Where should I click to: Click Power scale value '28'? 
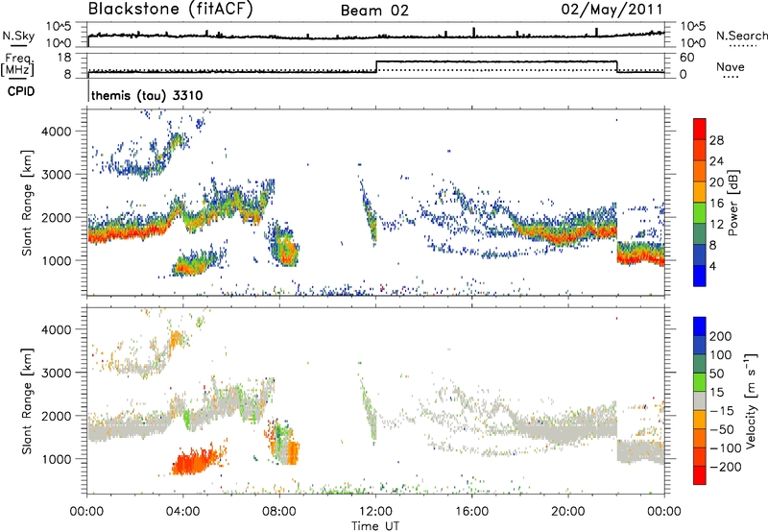pos(716,140)
